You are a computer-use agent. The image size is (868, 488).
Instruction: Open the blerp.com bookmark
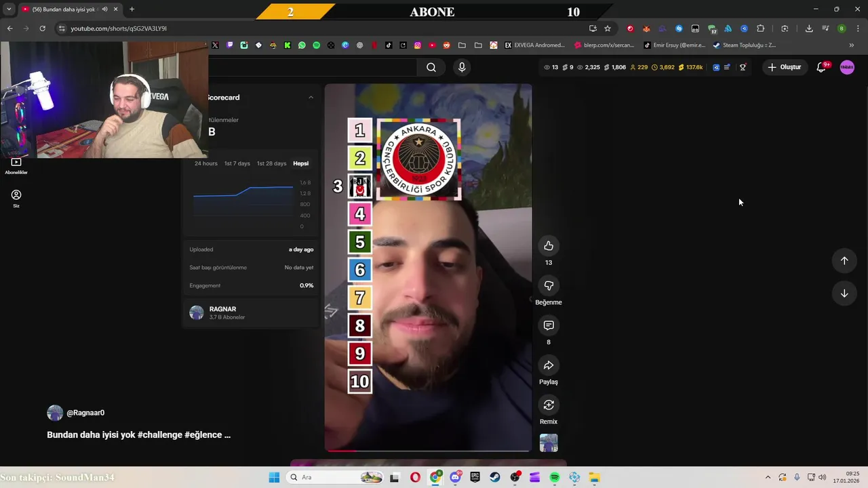click(605, 45)
